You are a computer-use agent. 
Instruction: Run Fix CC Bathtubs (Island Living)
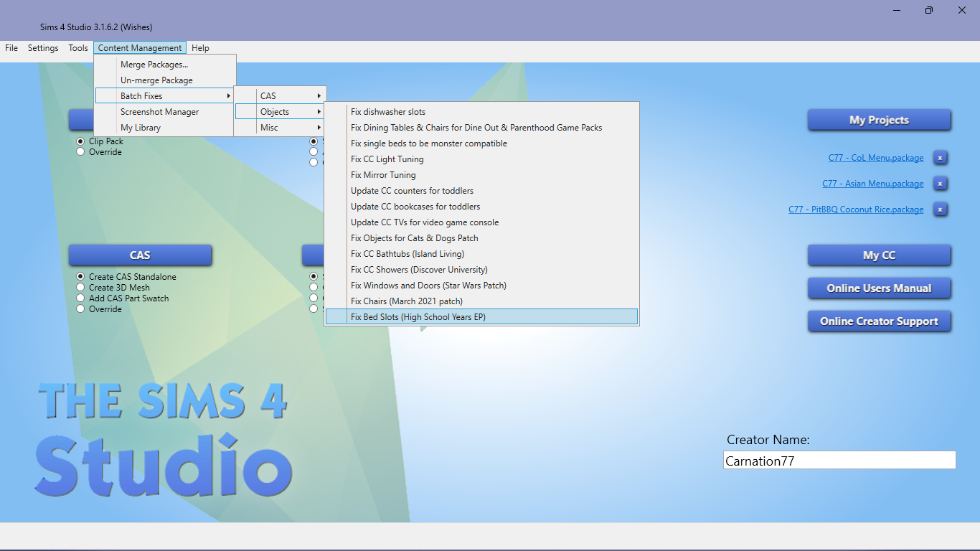pos(481,254)
